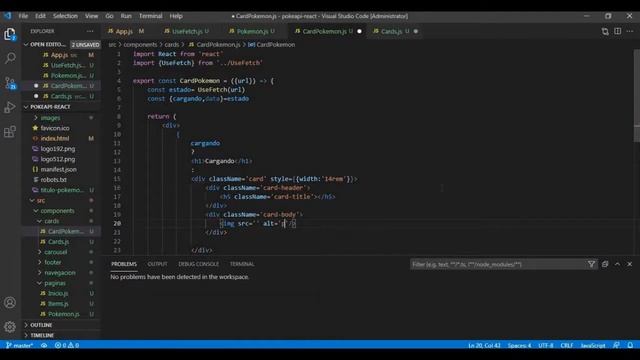This screenshot has width=640, height=360.
Task: Open the Extensions view
Action: (10, 131)
